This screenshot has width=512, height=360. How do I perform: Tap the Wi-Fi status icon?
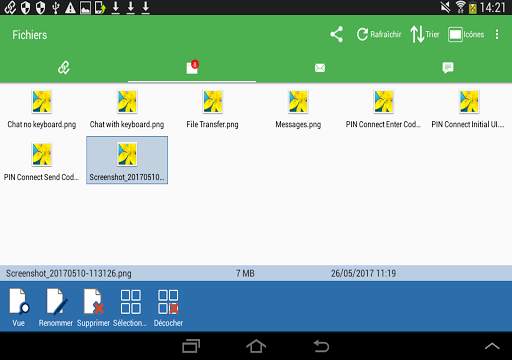pos(460,7)
